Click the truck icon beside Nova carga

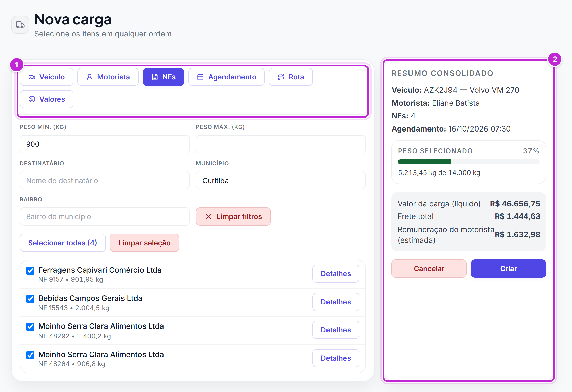point(20,25)
